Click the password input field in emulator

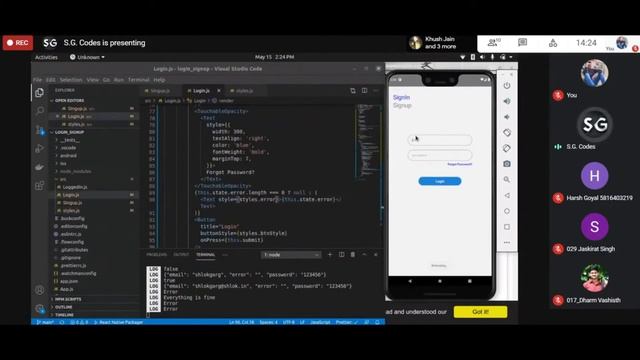(x=440, y=155)
